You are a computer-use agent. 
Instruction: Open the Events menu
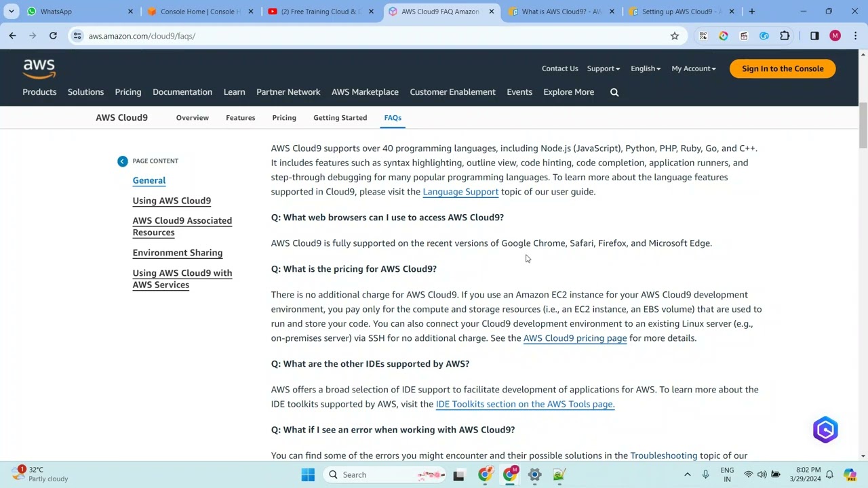point(519,92)
